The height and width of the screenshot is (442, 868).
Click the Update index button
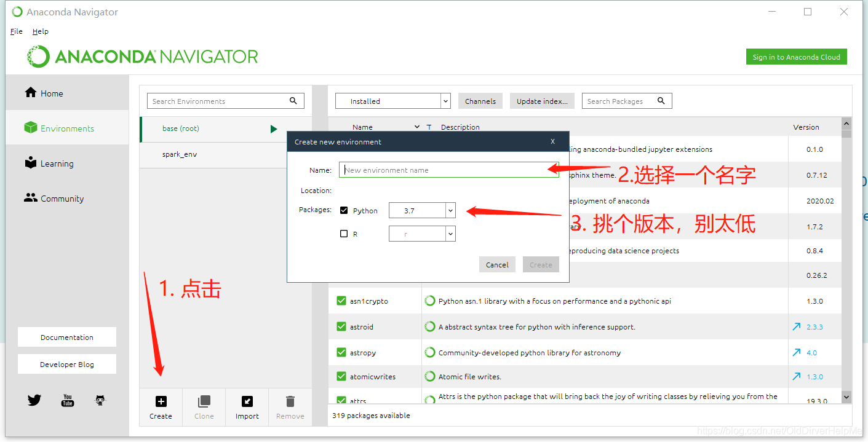542,101
